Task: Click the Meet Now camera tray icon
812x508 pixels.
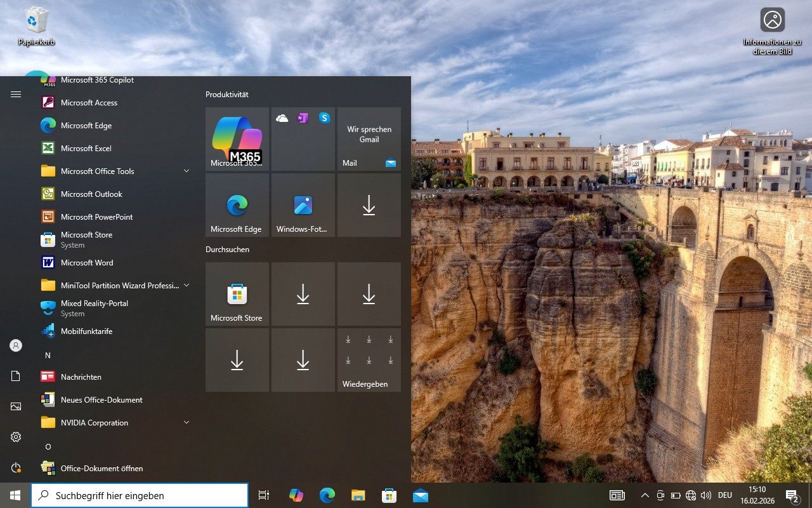Action: coord(660,495)
